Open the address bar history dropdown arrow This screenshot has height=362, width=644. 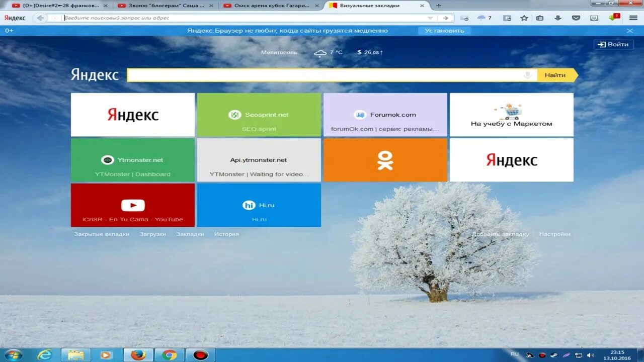431,18
